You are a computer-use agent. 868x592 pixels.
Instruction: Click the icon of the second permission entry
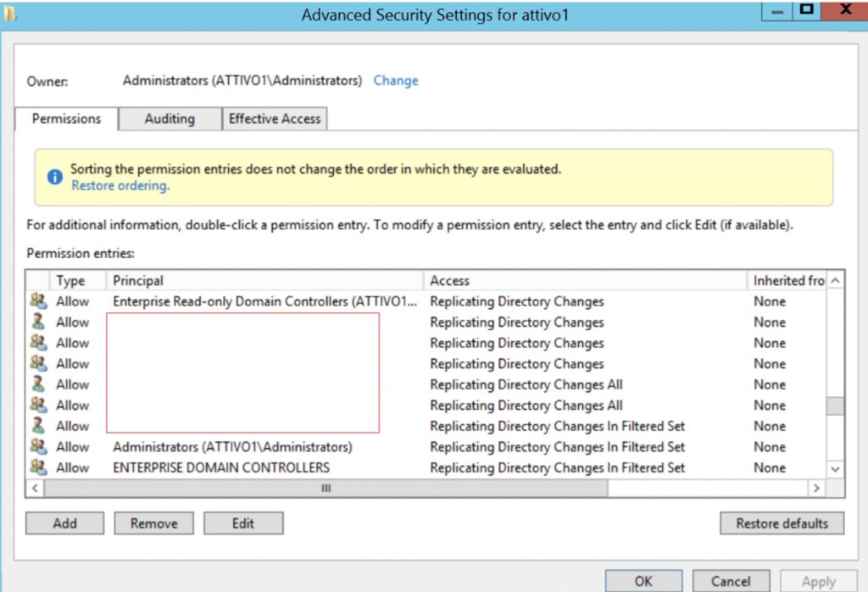(x=37, y=322)
